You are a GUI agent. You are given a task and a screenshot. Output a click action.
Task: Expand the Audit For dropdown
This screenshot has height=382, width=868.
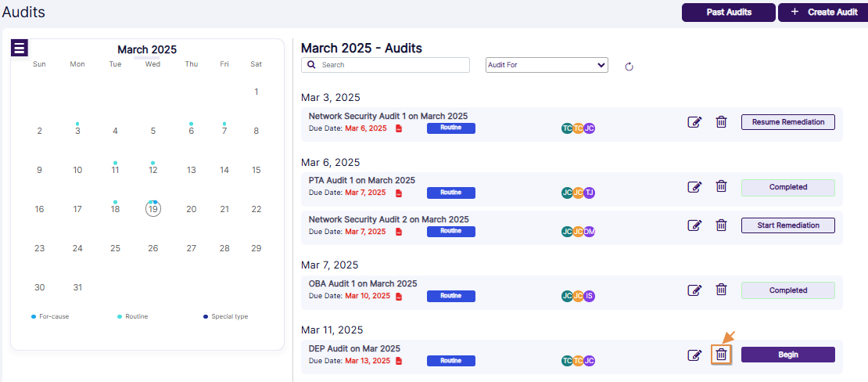click(547, 65)
